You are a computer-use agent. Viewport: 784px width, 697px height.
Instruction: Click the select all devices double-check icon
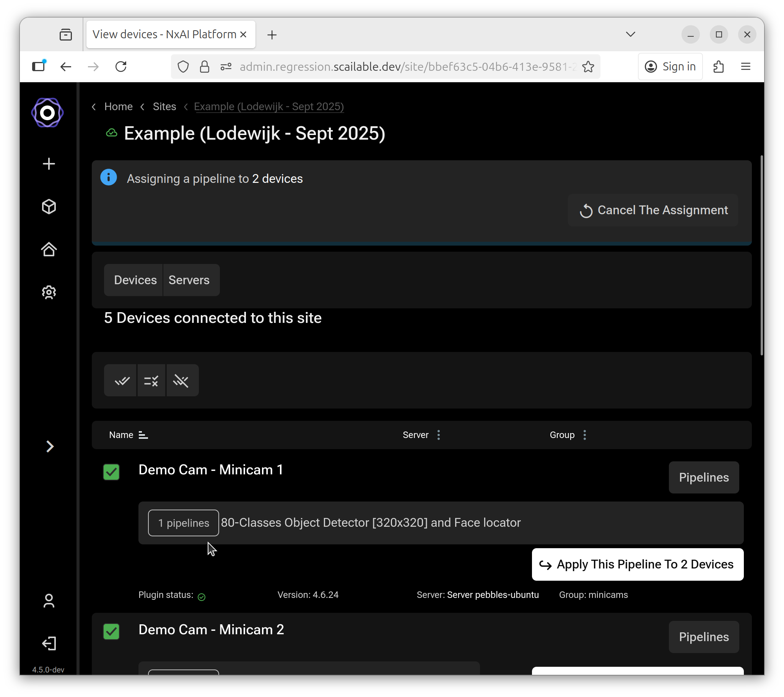pos(122,381)
